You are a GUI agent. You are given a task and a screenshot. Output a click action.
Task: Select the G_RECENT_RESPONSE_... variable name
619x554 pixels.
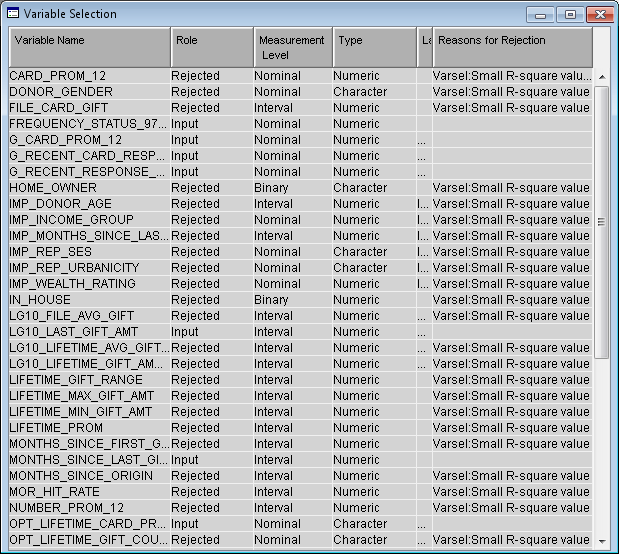87,172
